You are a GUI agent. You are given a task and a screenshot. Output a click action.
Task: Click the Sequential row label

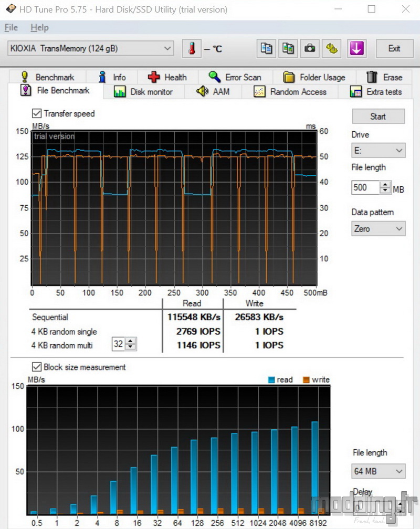(x=50, y=317)
